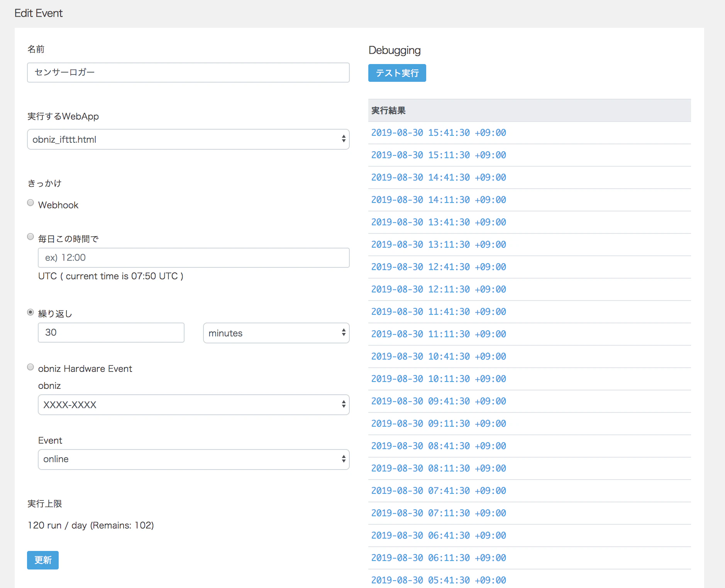This screenshot has height=588, width=725.
Task: Click the '120 run / day (Remains: 102)' text
Action: (x=91, y=525)
